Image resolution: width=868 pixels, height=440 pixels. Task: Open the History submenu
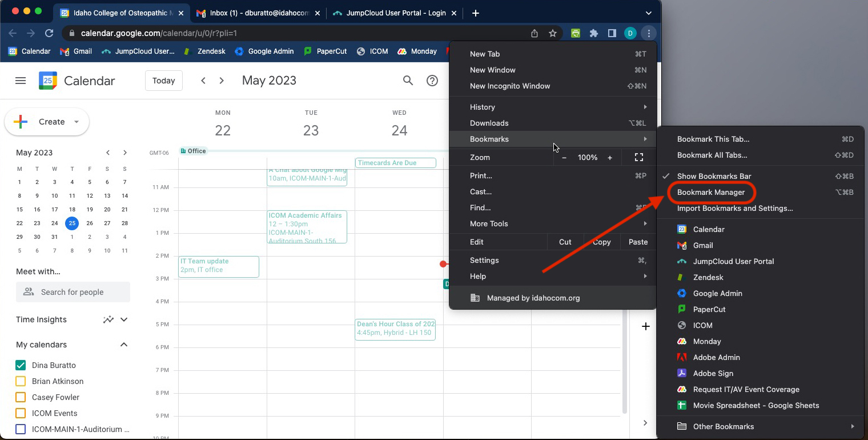point(553,107)
